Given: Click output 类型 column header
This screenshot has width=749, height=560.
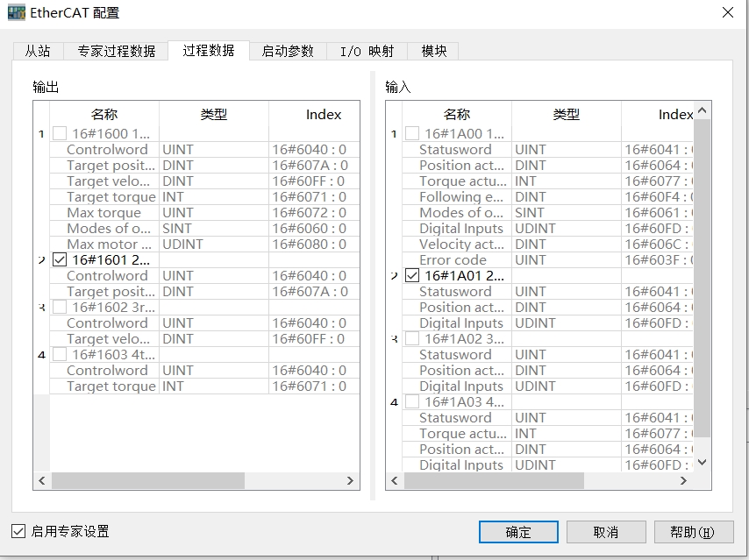Looking at the screenshot, I should click(213, 114).
